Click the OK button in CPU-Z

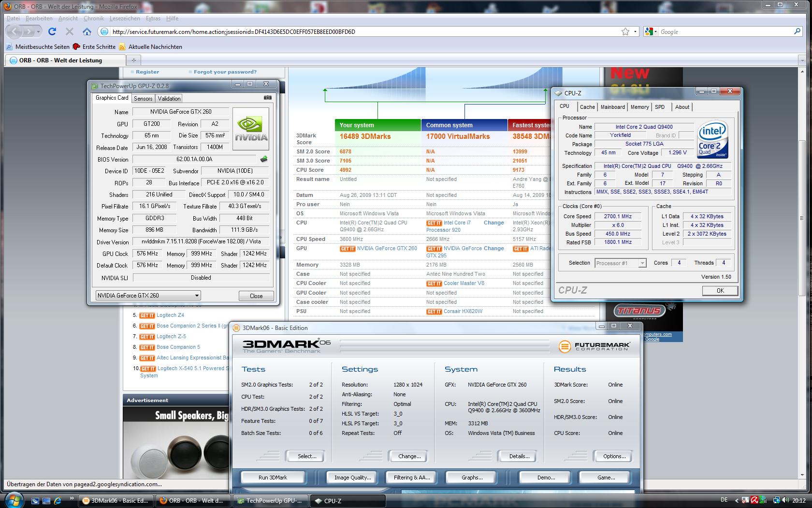point(720,290)
